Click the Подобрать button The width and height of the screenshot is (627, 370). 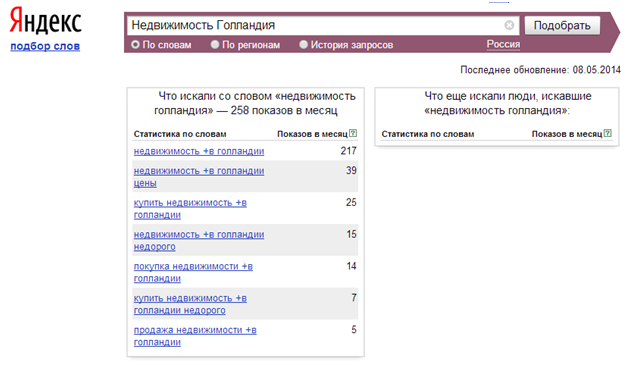562,26
